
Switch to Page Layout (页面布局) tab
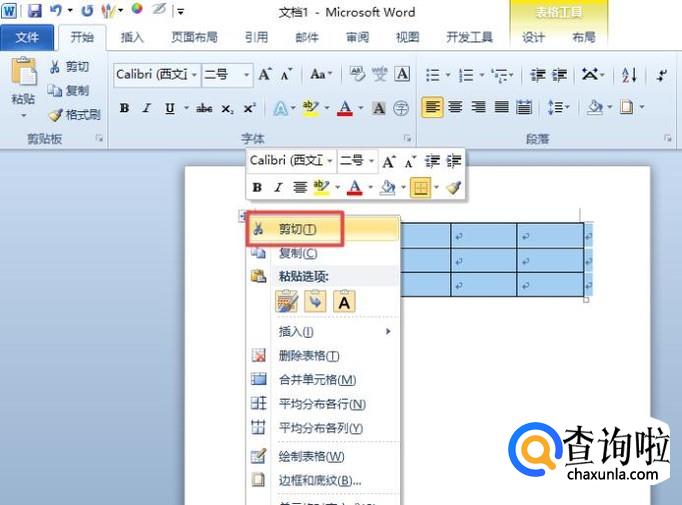click(194, 37)
